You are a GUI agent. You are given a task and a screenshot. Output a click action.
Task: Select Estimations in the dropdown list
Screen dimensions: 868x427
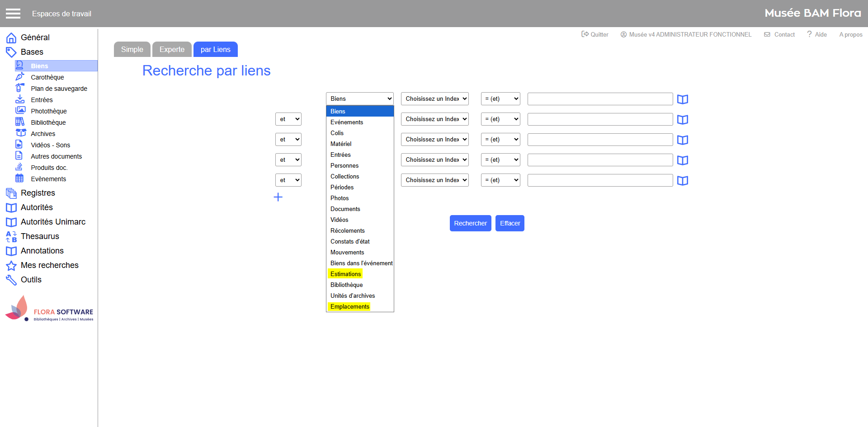coord(345,274)
